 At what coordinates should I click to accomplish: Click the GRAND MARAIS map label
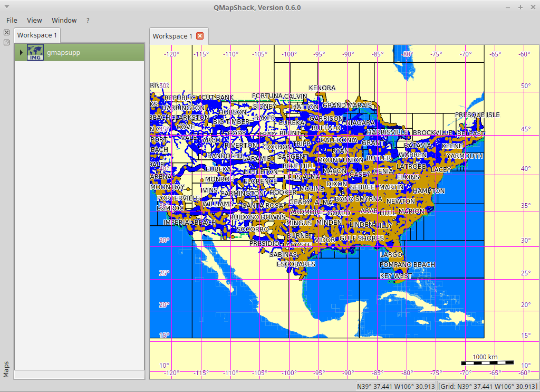point(347,105)
